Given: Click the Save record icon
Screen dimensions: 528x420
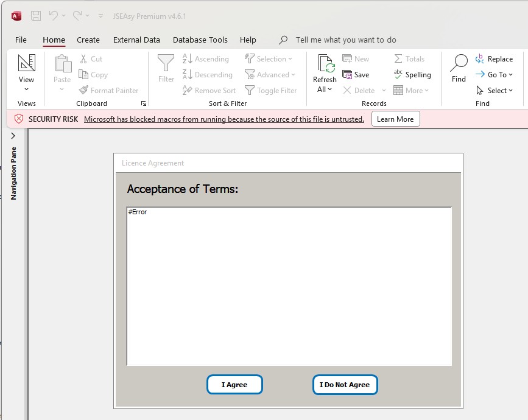Looking at the screenshot, I should tap(348, 75).
